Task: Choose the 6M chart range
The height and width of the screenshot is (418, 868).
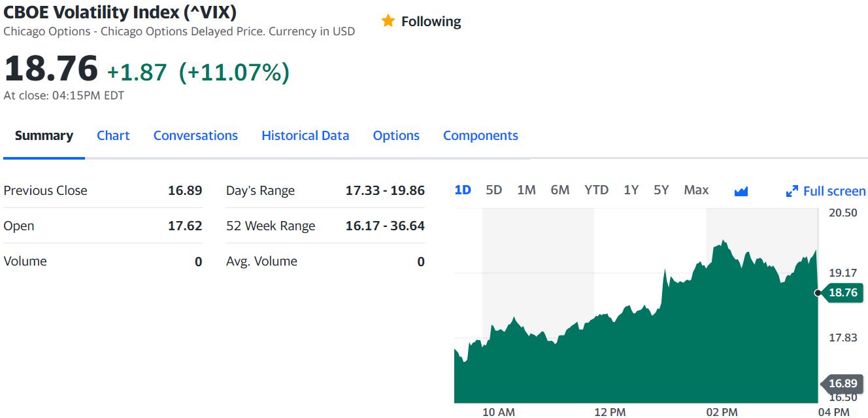Action: (560, 190)
